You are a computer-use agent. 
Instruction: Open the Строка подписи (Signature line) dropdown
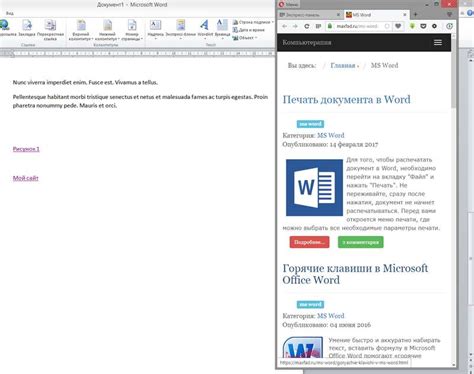pos(253,22)
